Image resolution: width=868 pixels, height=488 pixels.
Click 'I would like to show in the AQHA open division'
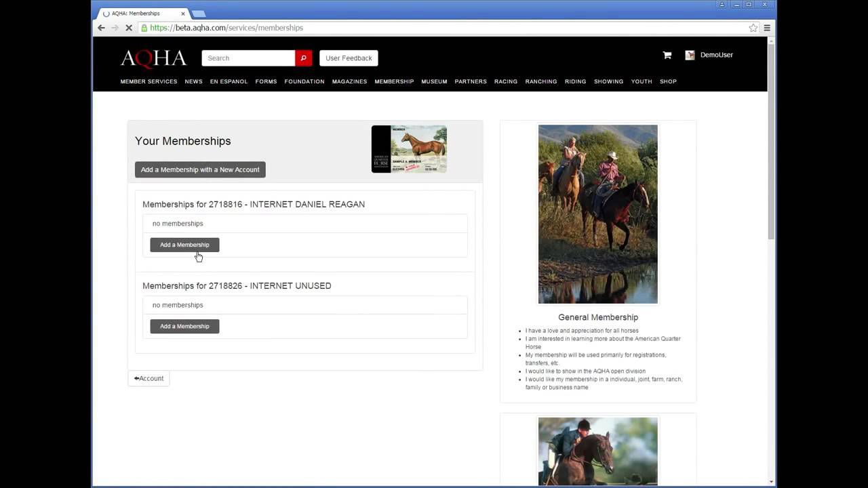585,371
